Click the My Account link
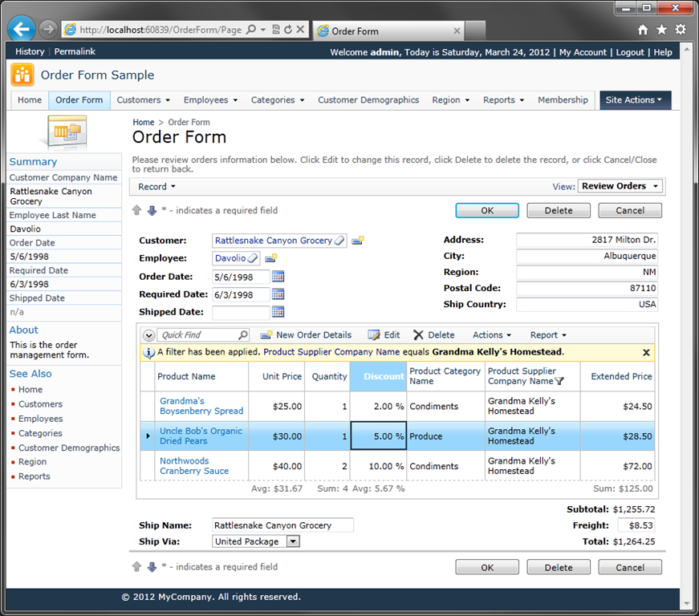This screenshot has width=699, height=616. [x=583, y=52]
